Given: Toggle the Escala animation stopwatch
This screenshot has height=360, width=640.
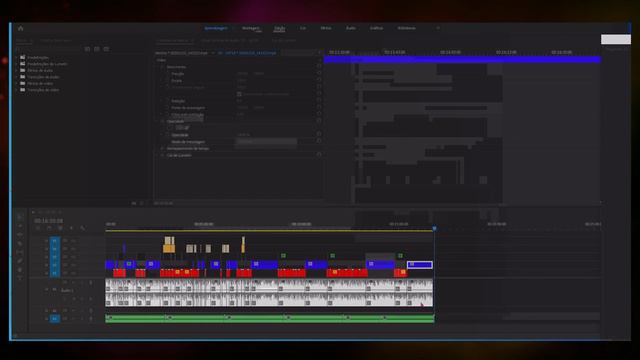Looking at the screenshot, I should click(x=167, y=80).
